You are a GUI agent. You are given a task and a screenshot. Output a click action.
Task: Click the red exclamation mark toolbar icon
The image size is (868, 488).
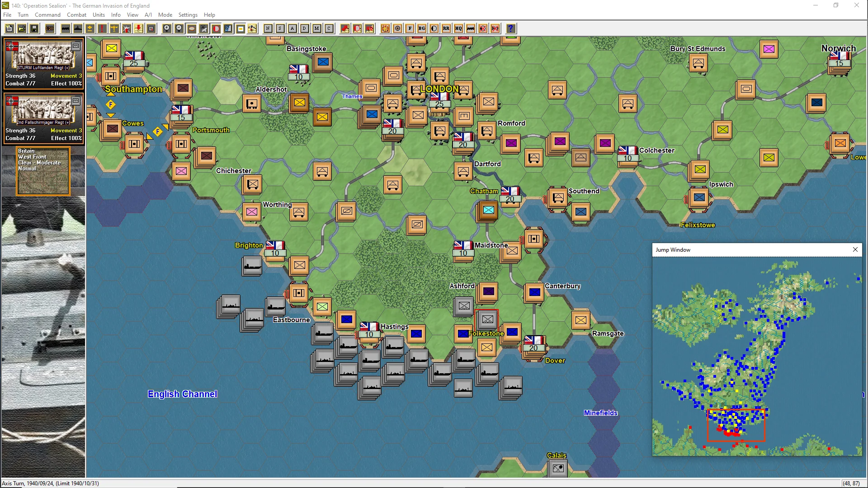click(102, 28)
